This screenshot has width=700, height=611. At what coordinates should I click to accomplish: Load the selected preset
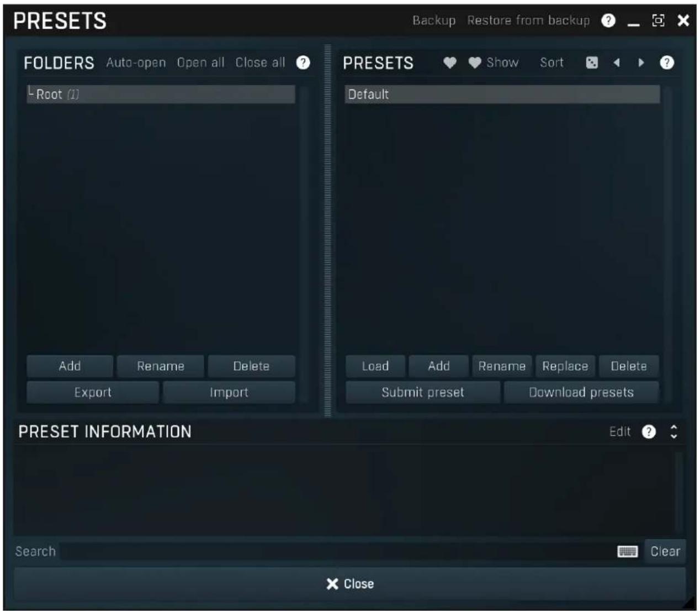coord(375,366)
